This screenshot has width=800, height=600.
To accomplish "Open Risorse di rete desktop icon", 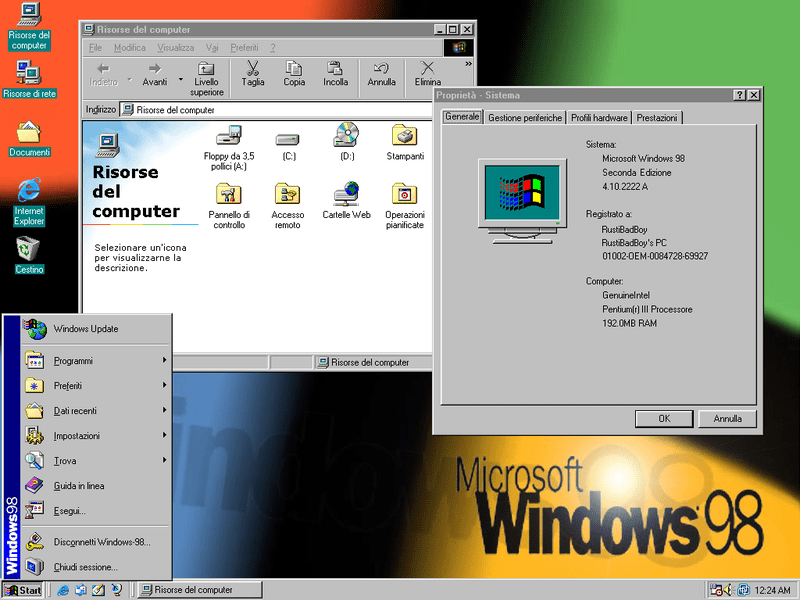I will pyautogui.click(x=29, y=79).
